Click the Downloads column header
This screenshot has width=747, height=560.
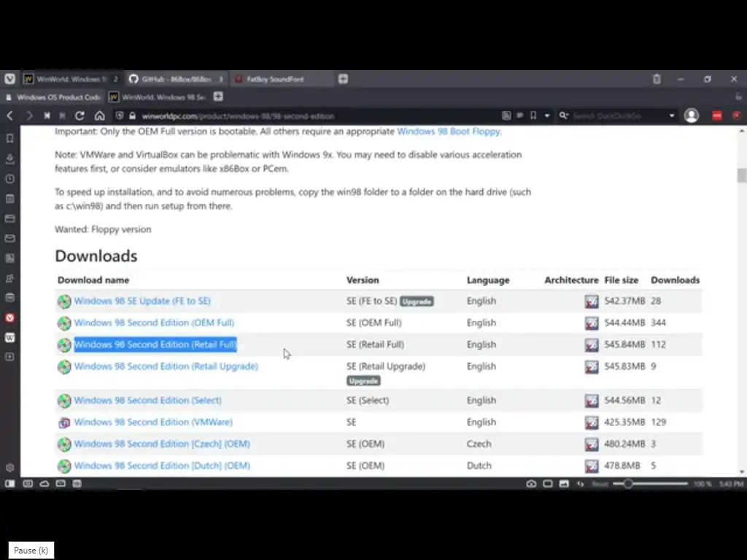675,280
